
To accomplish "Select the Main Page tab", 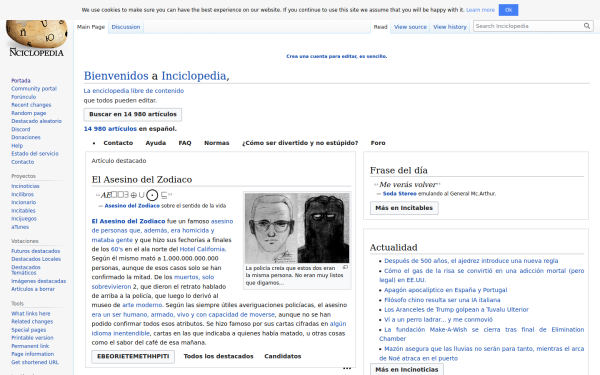I will click(x=91, y=27).
